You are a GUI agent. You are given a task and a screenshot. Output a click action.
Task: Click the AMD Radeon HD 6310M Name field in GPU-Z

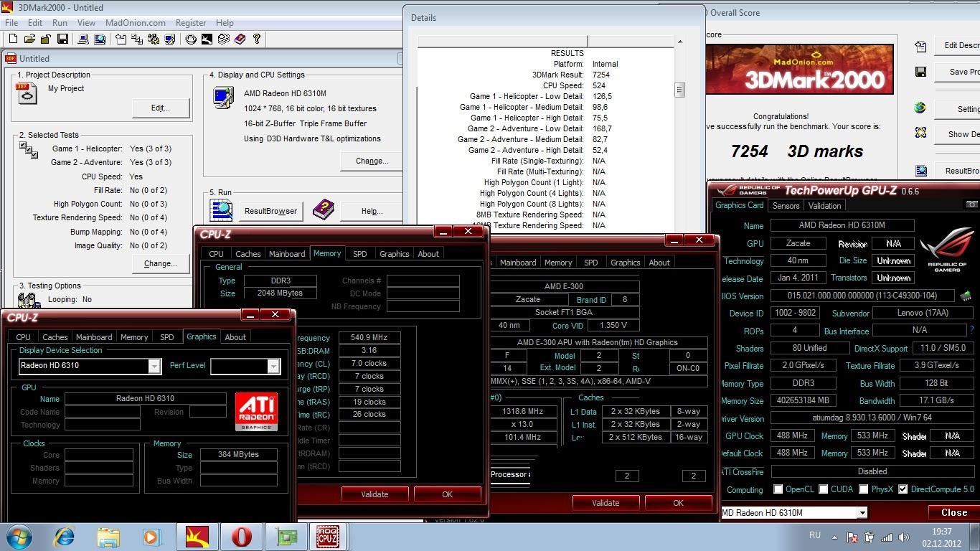842,225
